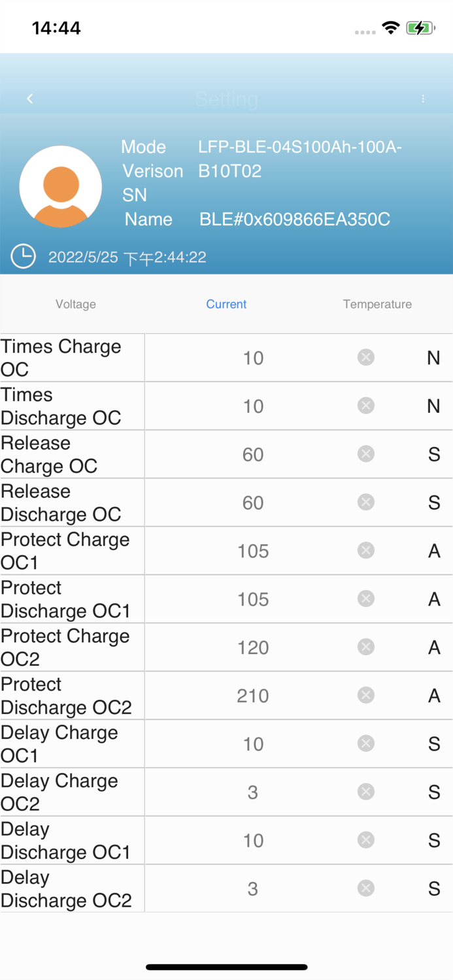453x980 pixels.
Task: Switch to the Temperature tab
Action: (377, 304)
